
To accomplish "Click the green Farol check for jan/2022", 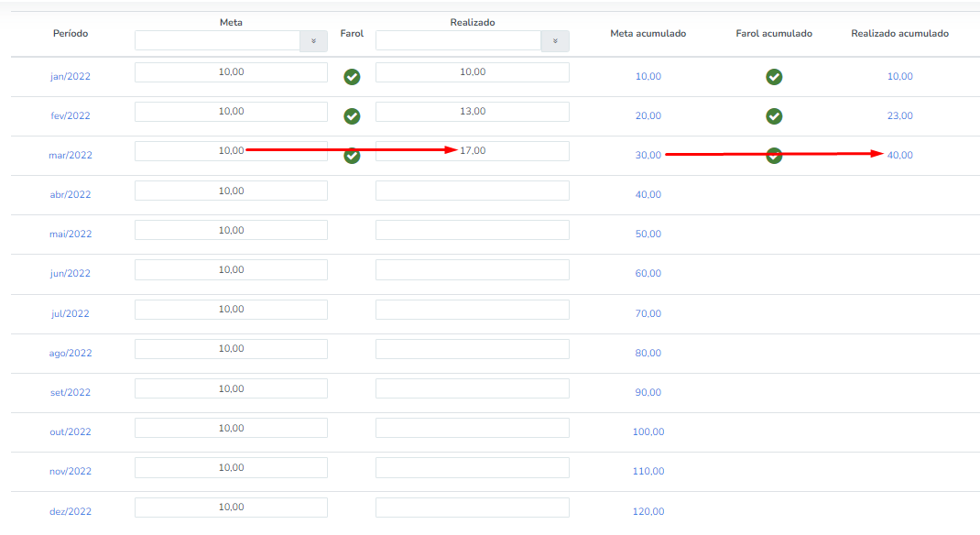I will [352, 77].
